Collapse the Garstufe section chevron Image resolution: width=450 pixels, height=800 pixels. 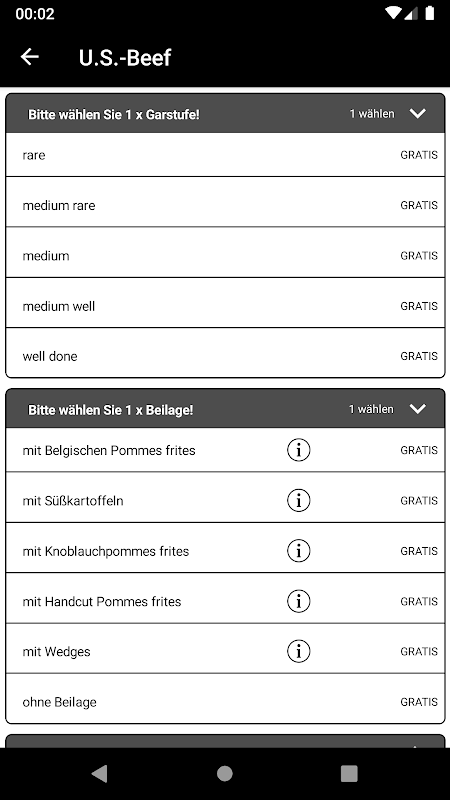pyautogui.click(x=417, y=114)
